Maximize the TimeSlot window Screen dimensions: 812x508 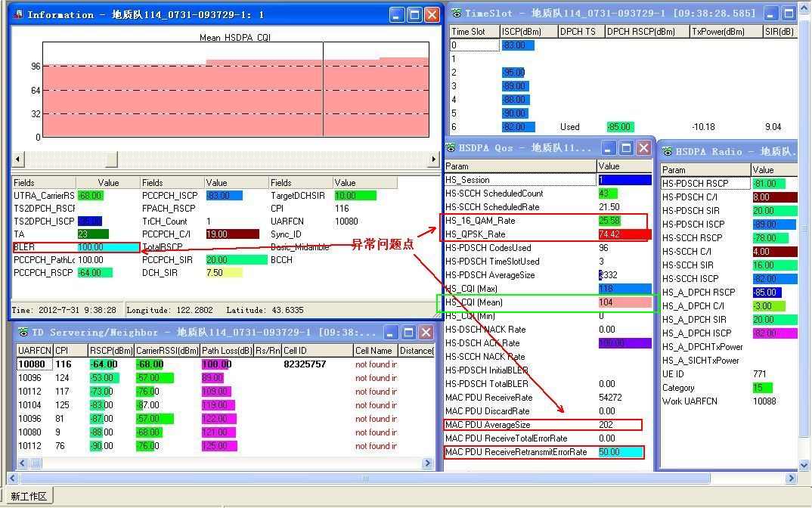[x=789, y=14]
